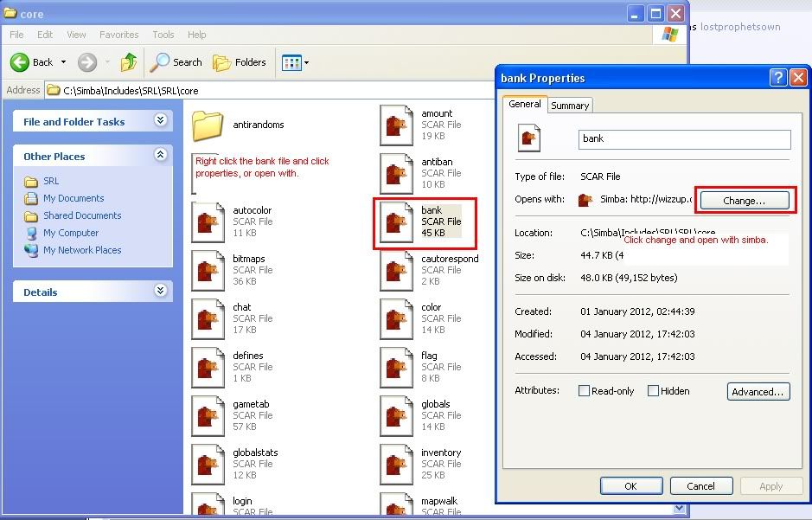
Task: Open the Views dropdown in toolbar
Action: (295, 62)
